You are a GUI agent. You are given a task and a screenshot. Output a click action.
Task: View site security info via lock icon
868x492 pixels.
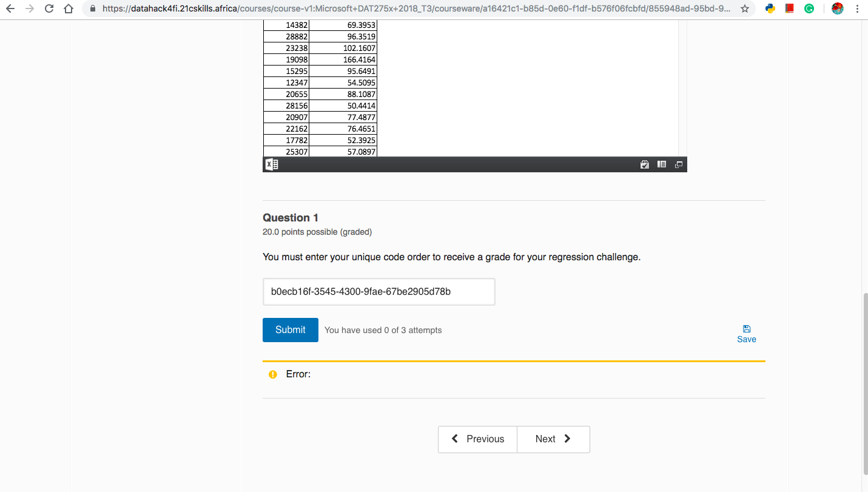pos(92,9)
